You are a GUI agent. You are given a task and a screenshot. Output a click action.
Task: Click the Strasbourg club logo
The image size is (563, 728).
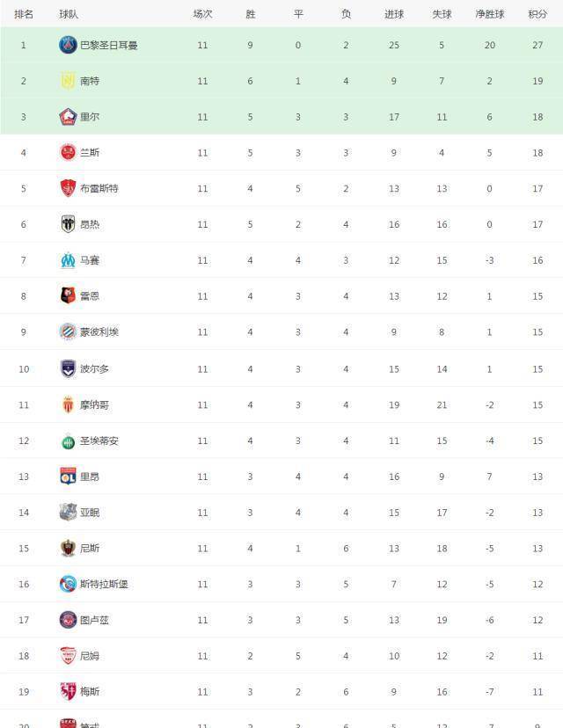(68, 584)
